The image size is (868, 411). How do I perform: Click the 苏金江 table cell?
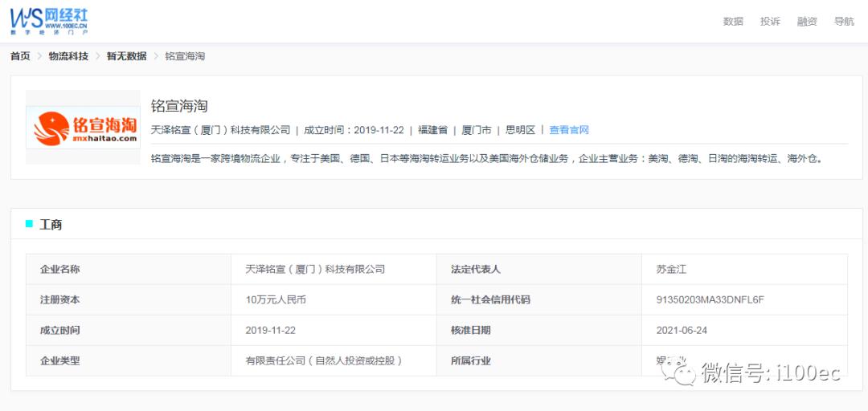click(x=671, y=270)
